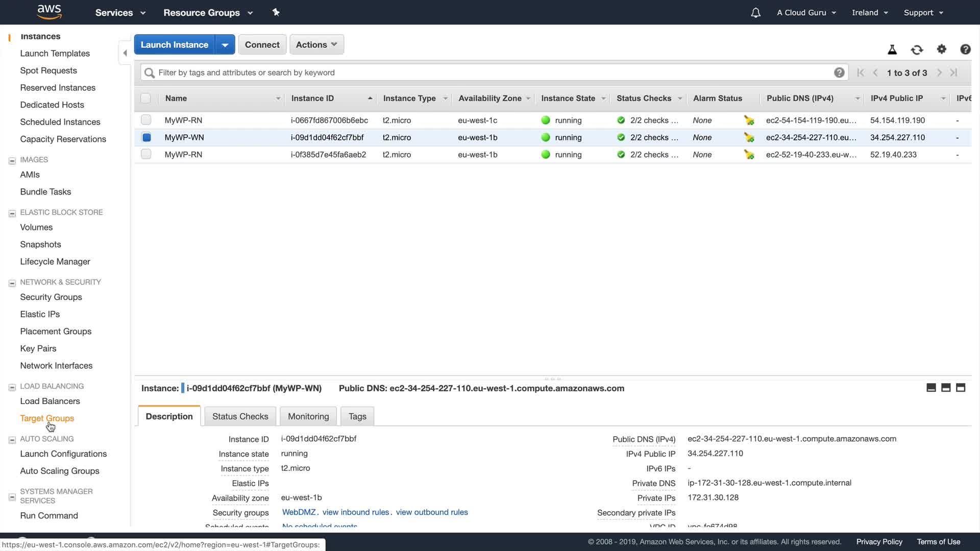Collapse the left navigation sidebar arrow
Screen dimensions: 980x551
pyautogui.click(x=125, y=53)
